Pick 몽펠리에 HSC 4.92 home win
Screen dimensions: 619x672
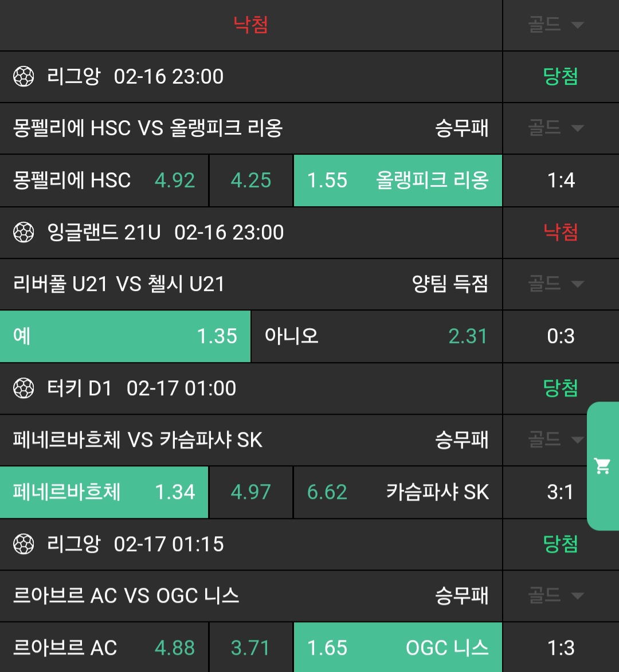[104, 180]
